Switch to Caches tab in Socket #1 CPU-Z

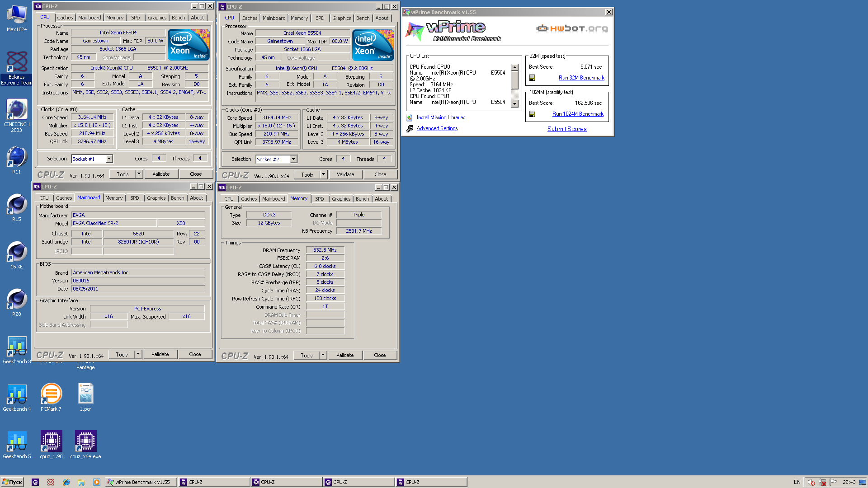65,18
